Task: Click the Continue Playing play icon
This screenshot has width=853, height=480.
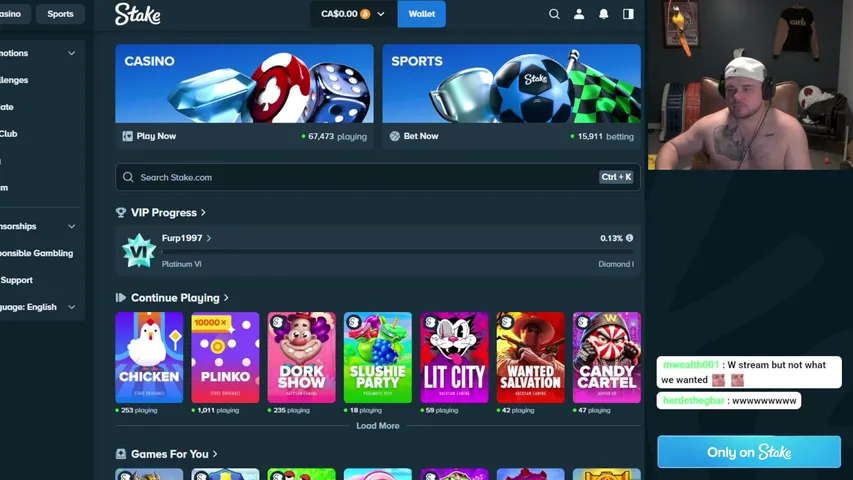Action: point(121,298)
